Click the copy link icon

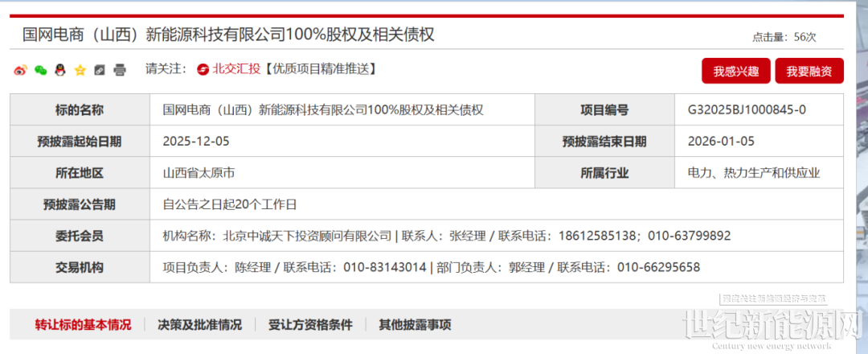point(100,70)
